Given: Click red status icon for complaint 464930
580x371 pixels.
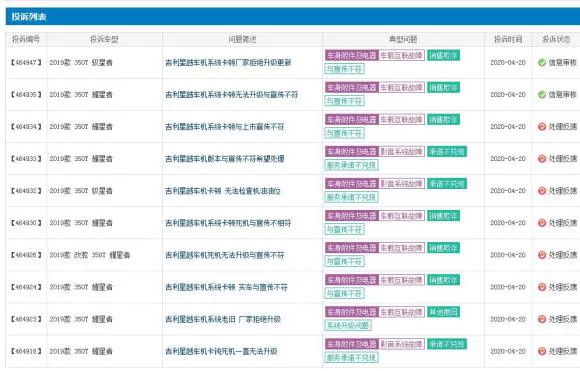Looking at the screenshot, I should [542, 223].
